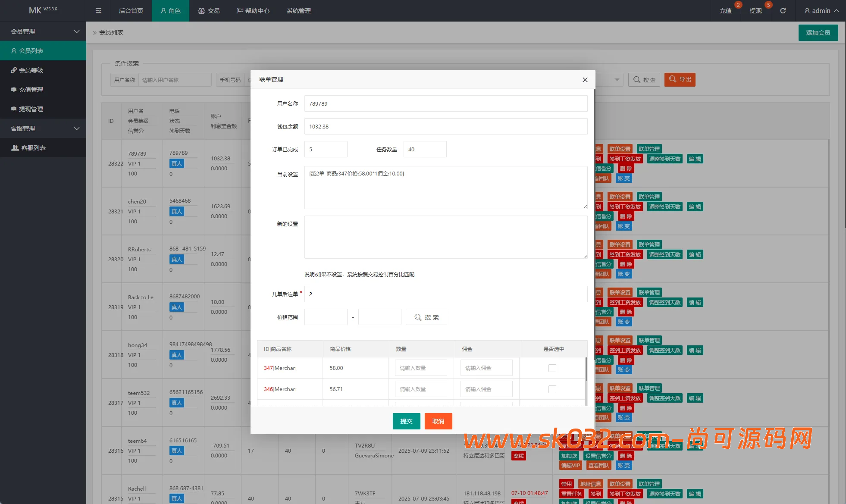
Task: Check the box for product 346
Action: click(552, 389)
